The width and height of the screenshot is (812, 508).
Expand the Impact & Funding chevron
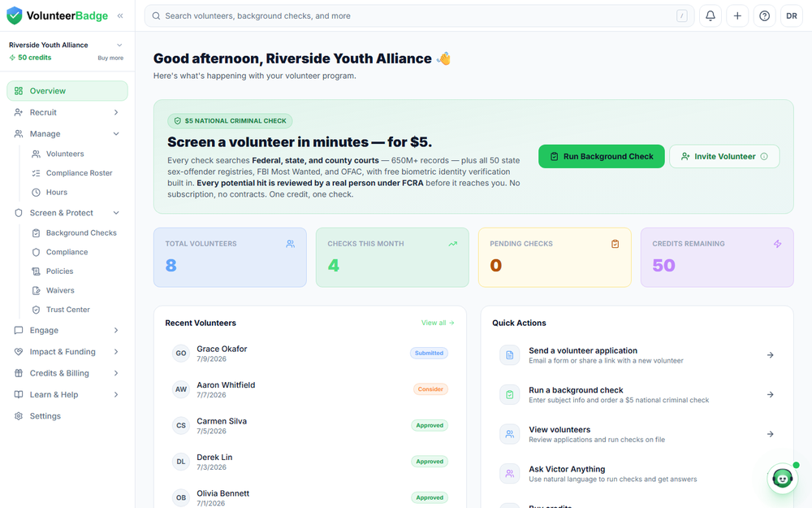pos(116,351)
